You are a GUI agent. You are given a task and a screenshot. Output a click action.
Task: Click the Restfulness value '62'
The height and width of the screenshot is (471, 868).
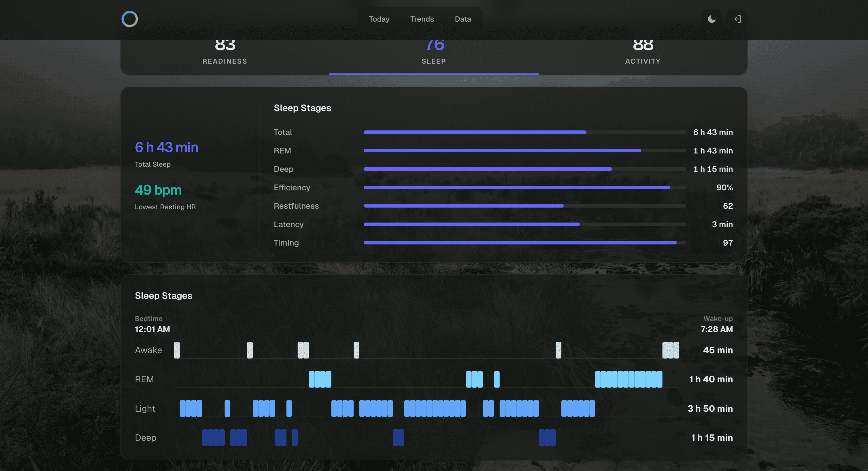(x=728, y=206)
